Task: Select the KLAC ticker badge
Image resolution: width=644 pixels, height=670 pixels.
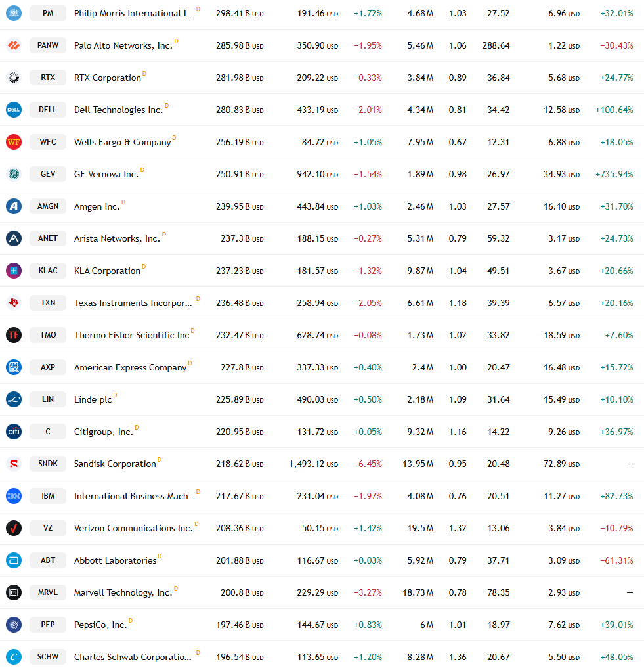Action: [48, 271]
